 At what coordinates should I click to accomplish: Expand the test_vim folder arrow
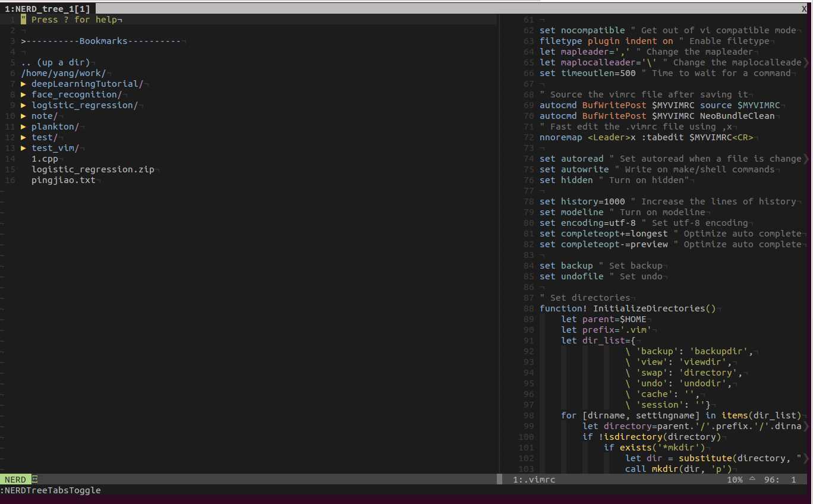coord(24,148)
